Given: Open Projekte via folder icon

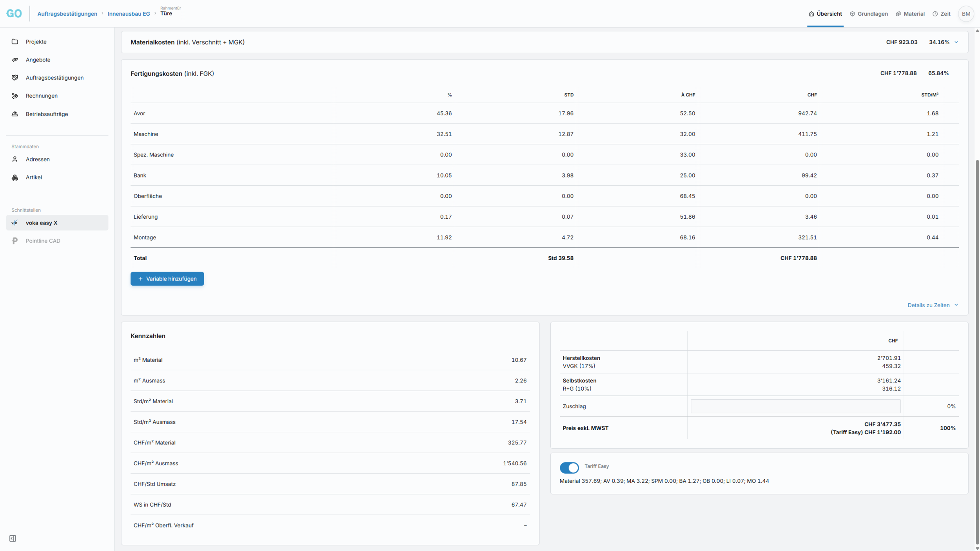Looking at the screenshot, I should pos(15,42).
